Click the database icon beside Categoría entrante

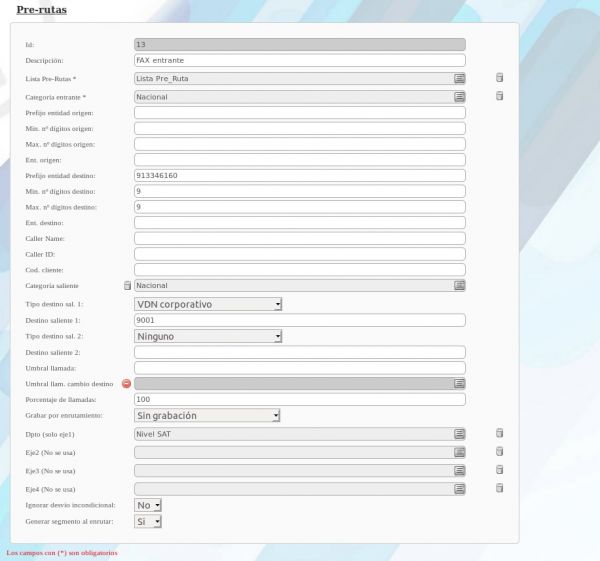[x=499, y=96]
